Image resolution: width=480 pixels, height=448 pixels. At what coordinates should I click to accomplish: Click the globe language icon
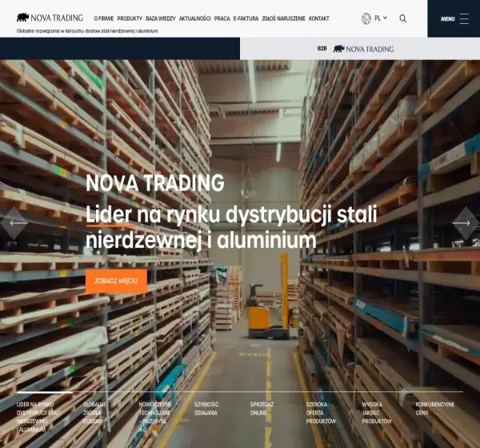366,18
